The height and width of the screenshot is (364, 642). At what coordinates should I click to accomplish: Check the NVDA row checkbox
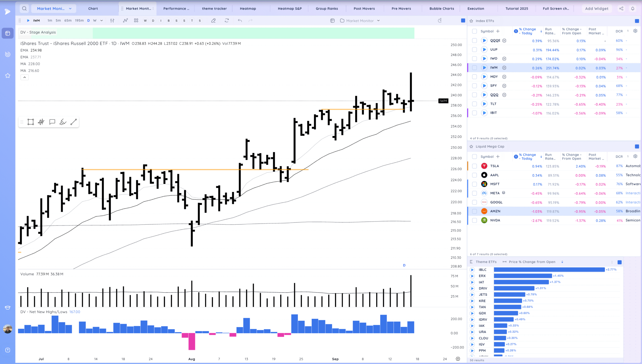[x=474, y=220]
